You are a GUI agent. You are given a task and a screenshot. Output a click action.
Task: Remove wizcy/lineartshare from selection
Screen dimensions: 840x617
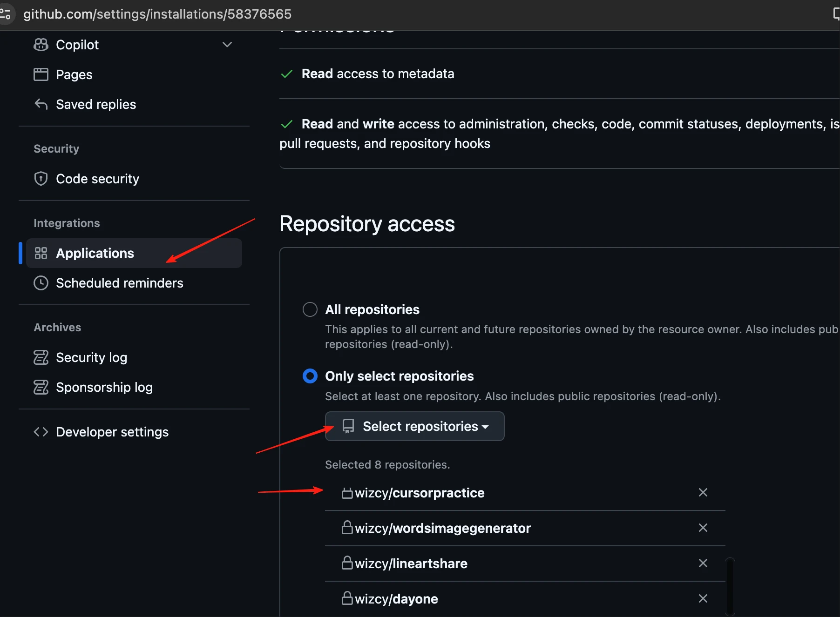coord(703,563)
